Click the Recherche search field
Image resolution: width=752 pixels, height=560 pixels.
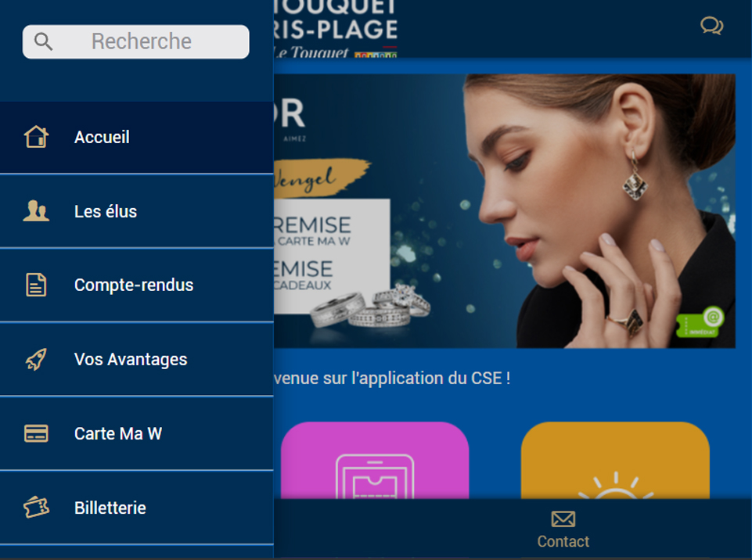coord(135,41)
